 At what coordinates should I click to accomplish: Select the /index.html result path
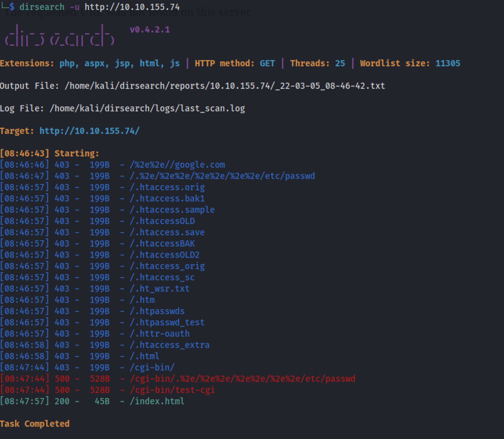(157, 401)
